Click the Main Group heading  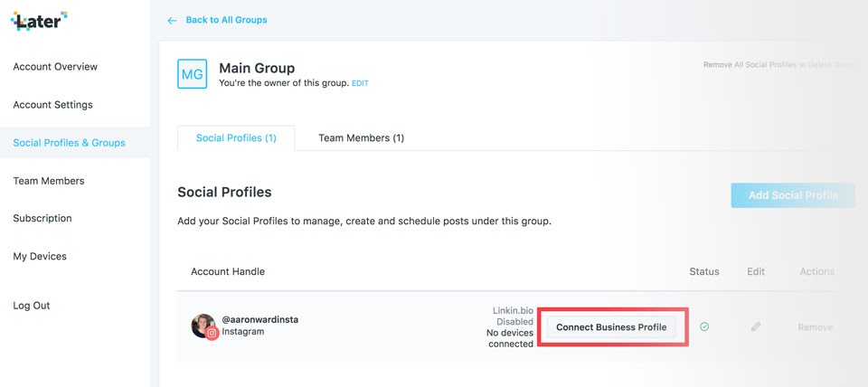257,68
